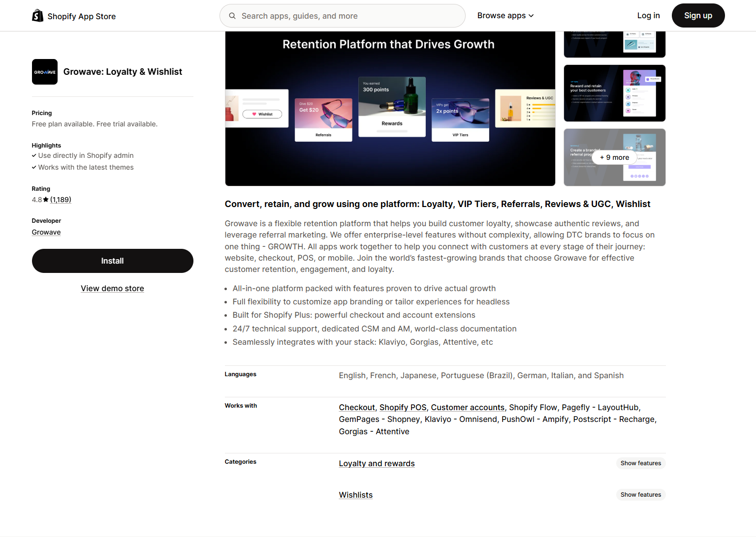756x537 pixels.
Task: Open the View demo store link
Action: (x=112, y=289)
